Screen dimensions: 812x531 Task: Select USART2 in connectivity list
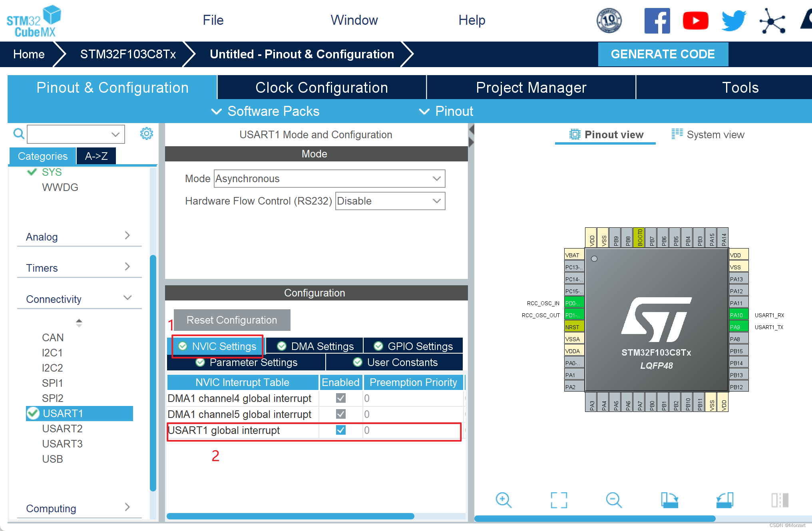click(62, 428)
